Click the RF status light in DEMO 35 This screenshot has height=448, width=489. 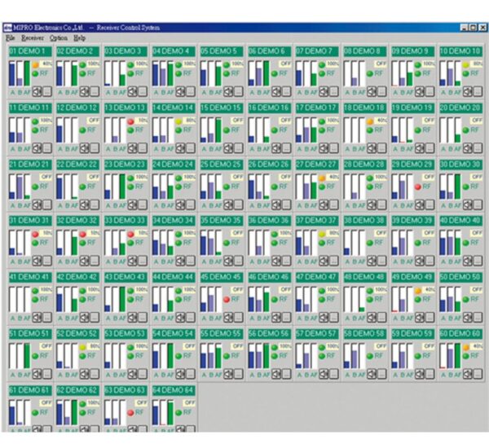(x=227, y=243)
